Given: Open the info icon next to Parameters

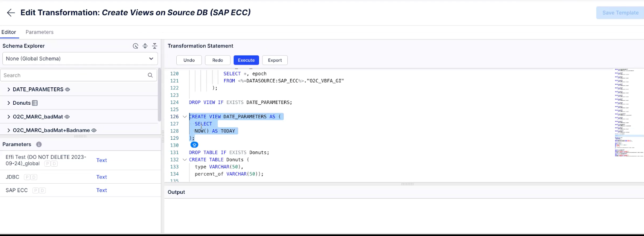Looking at the screenshot, I should (39, 144).
